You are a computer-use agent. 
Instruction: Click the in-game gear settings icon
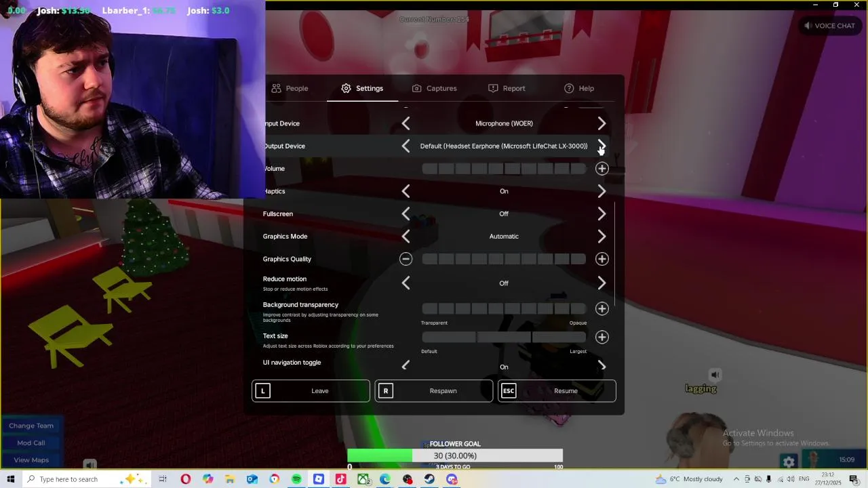click(x=789, y=462)
